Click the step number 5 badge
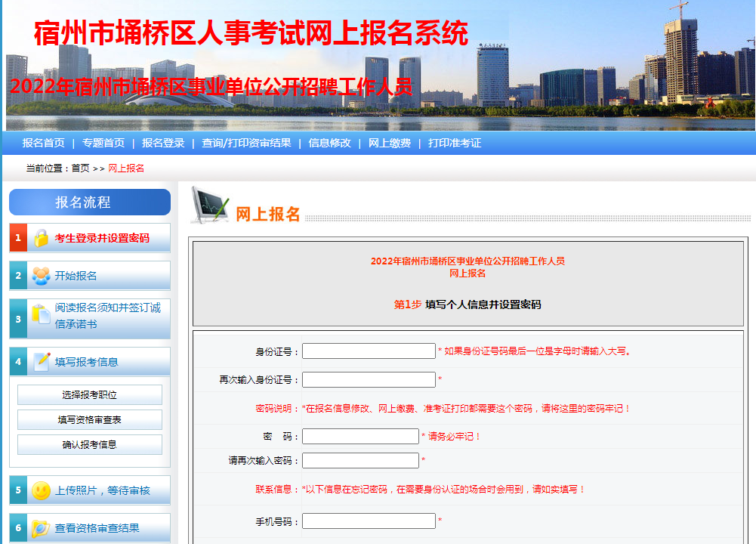The width and height of the screenshot is (756, 544). pos(18,490)
